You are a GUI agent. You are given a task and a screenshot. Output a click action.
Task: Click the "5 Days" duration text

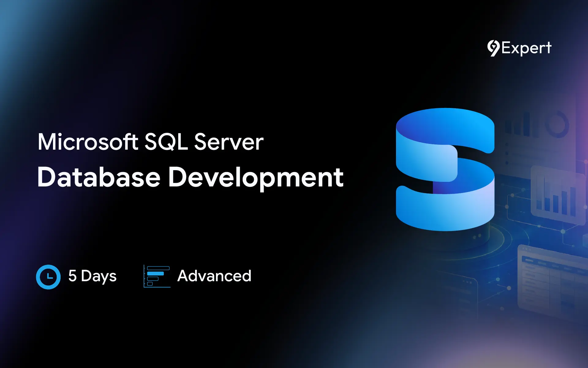point(92,276)
